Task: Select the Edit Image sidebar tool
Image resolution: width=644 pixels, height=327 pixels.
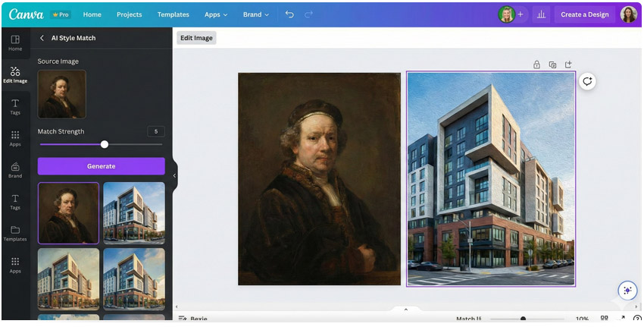Action: pos(15,74)
